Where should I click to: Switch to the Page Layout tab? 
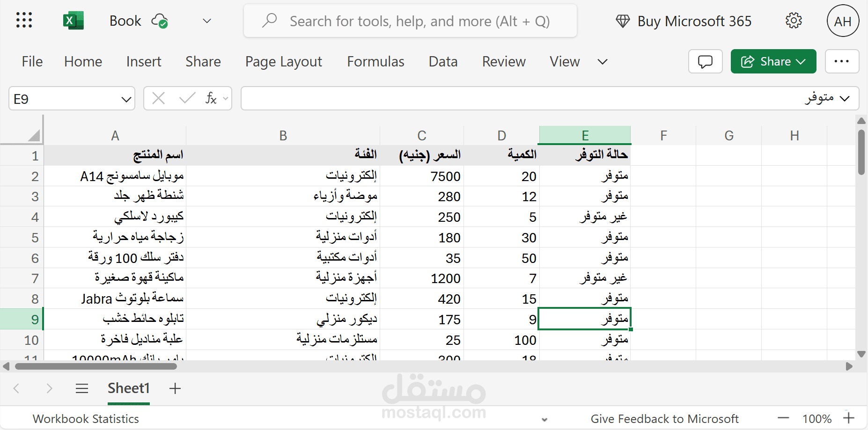284,62
